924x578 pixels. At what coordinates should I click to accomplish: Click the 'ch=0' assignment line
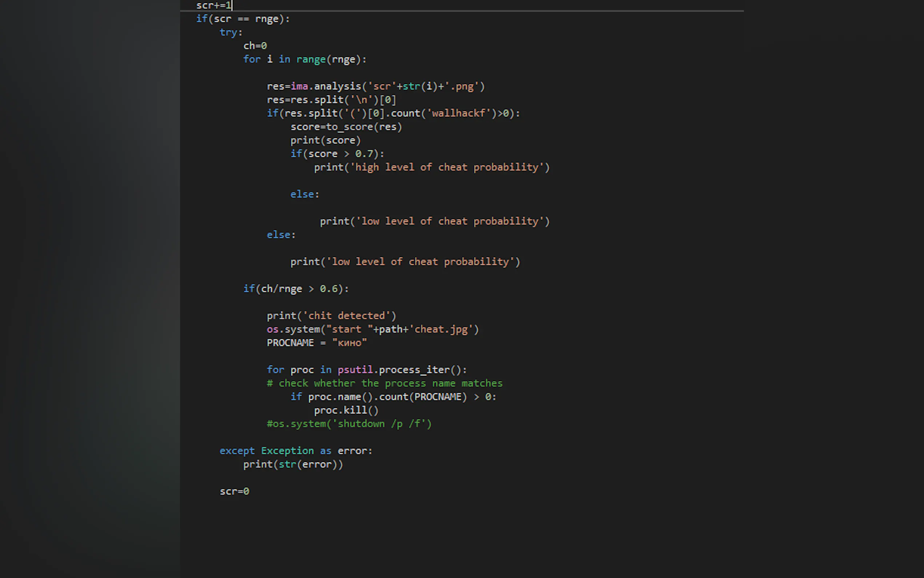(255, 46)
